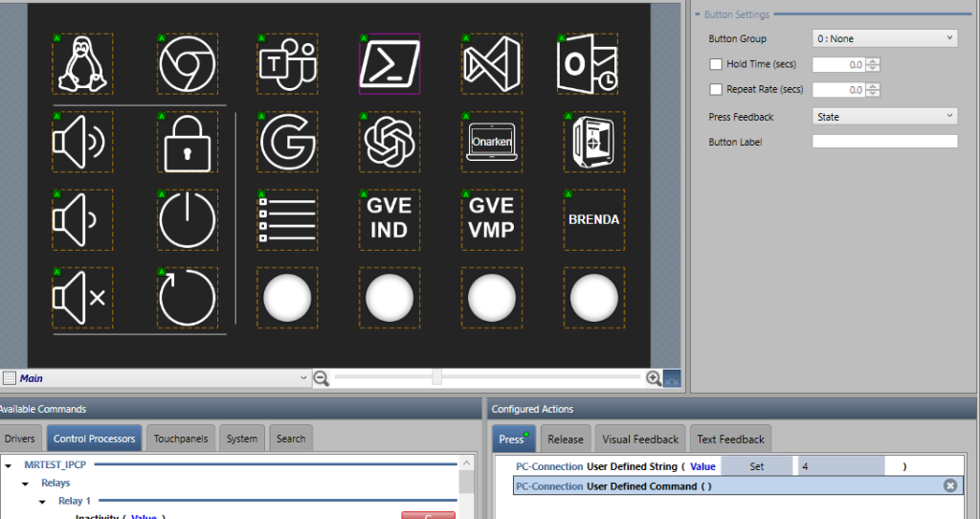Image resolution: width=980 pixels, height=519 pixels.
Task: Open the Button Group dropdown
Action: (x=884, y=38)
